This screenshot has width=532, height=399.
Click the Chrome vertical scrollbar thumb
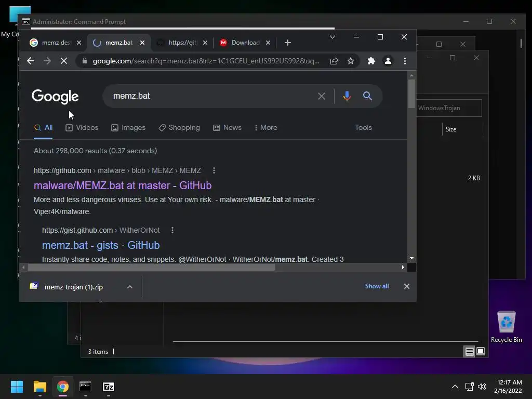[411, 94]
